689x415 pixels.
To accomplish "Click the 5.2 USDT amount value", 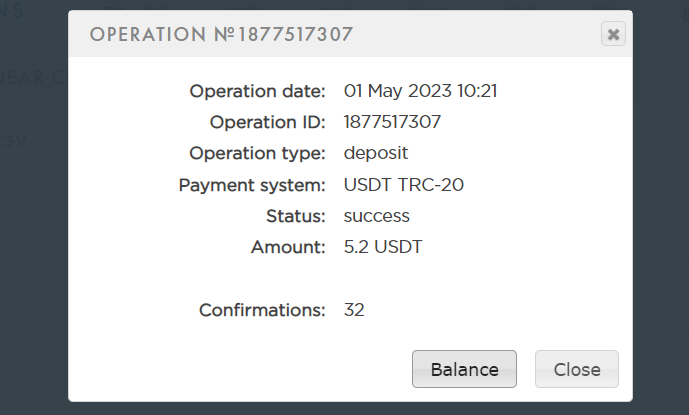I will (383, 247).
